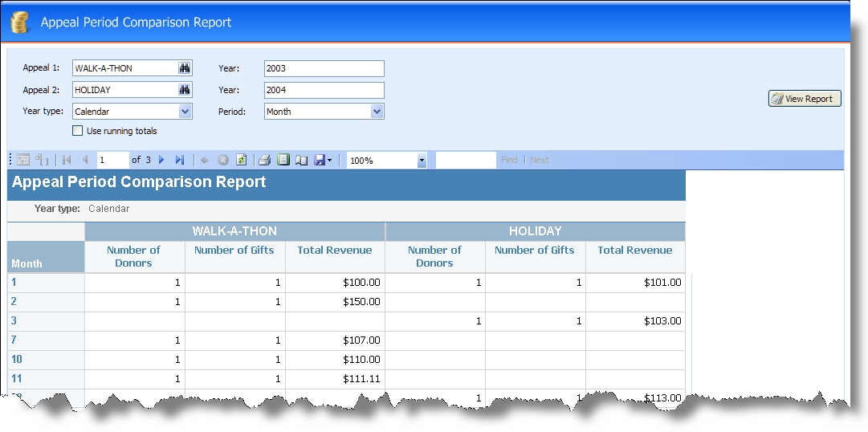Open the zoom percentage dropdown
Image resolution: width=868 pixels, height=432 pixels.
(422, 161)
